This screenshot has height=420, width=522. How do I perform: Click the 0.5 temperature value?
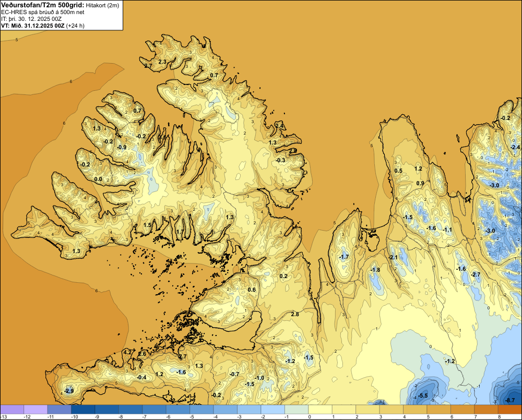398,171
